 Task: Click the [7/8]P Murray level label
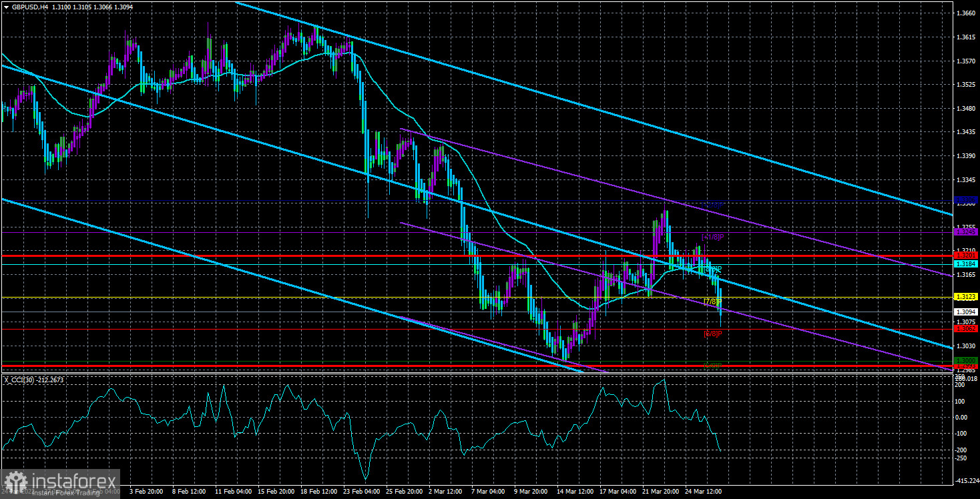coord(712,302)
